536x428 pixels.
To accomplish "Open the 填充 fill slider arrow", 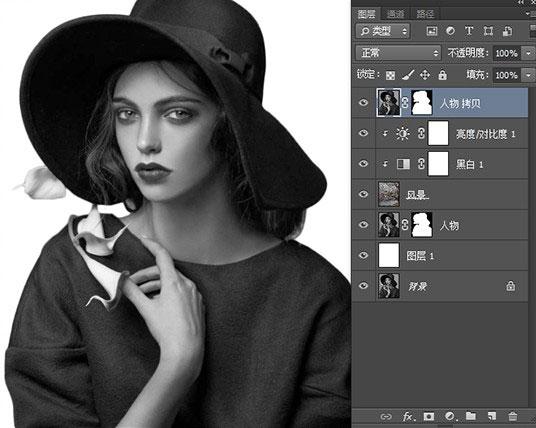I will point(528,75).
